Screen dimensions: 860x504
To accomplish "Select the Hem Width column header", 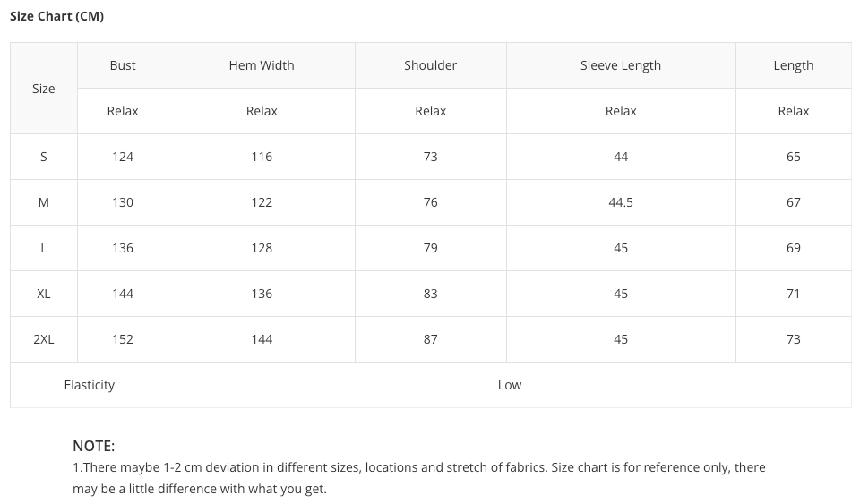I will click(262, 65).
